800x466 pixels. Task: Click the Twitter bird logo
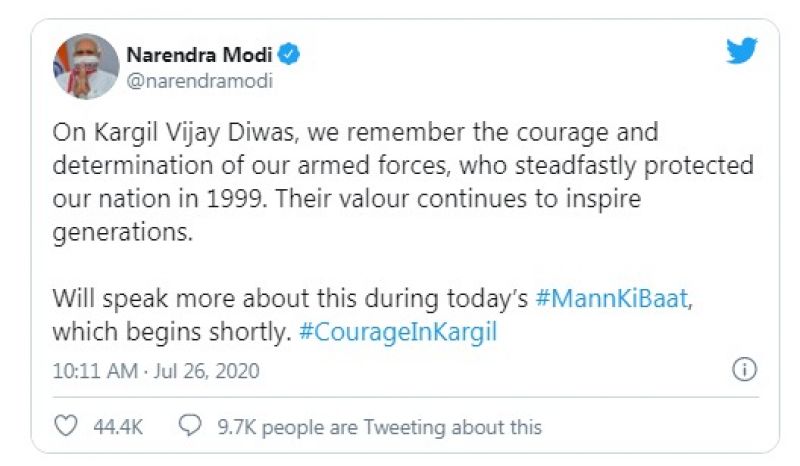(741, 52)
